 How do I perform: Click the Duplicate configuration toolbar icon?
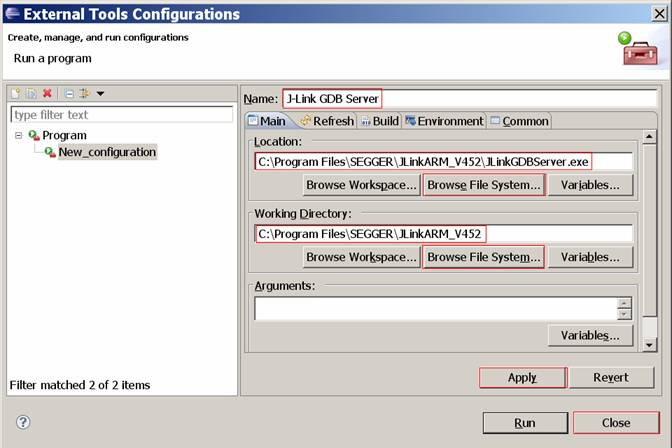pyautogui.click(x=31, y=93)
